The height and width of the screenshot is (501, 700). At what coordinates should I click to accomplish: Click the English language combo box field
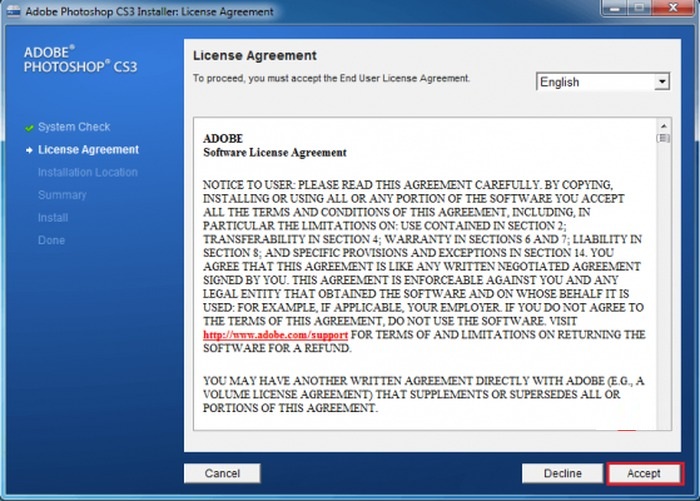[x=603, y=82]
